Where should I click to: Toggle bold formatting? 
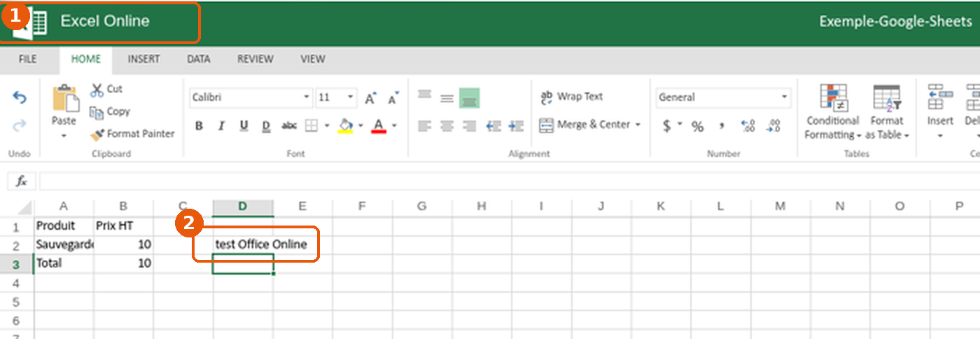point(199,126)
